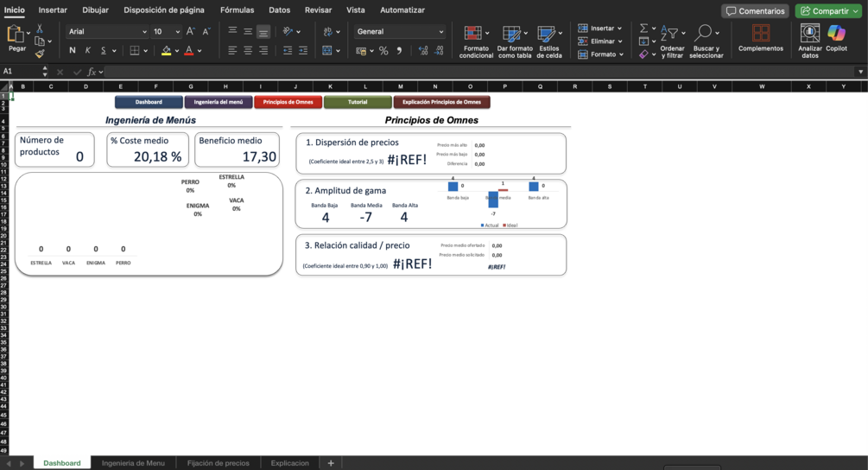Decrease font size with the small A
Screen dimensions: 868x470
pos(206,32)
